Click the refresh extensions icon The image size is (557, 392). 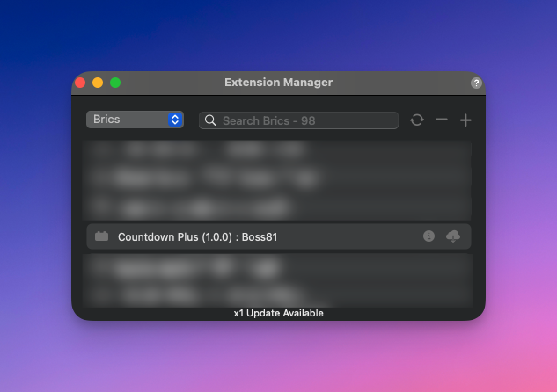point(417,120)
